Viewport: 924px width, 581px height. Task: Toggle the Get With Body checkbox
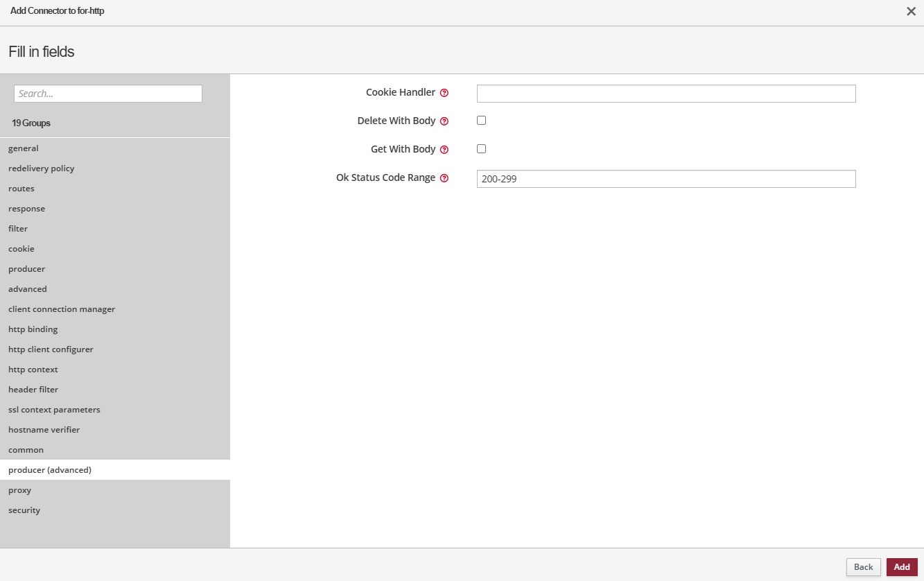tap(482, 149)
